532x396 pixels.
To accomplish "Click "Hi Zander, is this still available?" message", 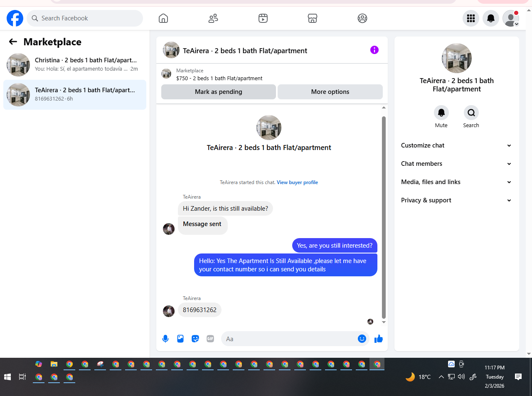I will point(225,209).
